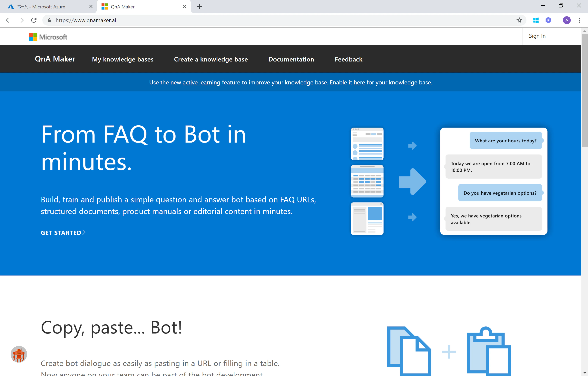Switch to the Microsoft Azure tab
Screen dimensions: 588x376
pyautogui.click(x=48, y=7)
